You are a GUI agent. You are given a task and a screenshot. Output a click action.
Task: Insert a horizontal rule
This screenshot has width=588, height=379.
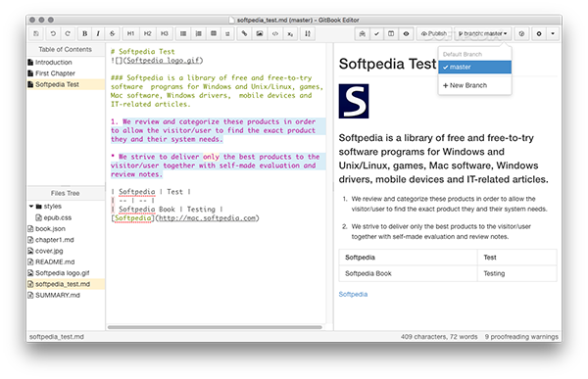[227, 33]
